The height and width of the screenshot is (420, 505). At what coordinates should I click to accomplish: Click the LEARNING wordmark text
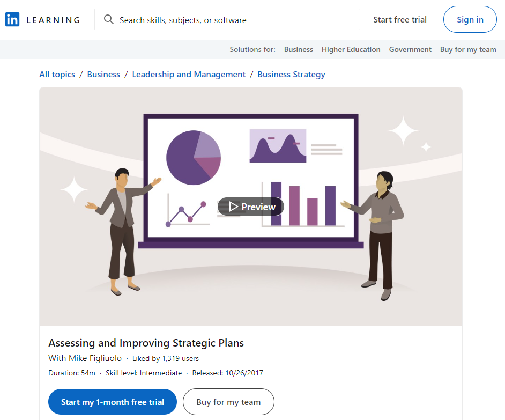(54, 20)
